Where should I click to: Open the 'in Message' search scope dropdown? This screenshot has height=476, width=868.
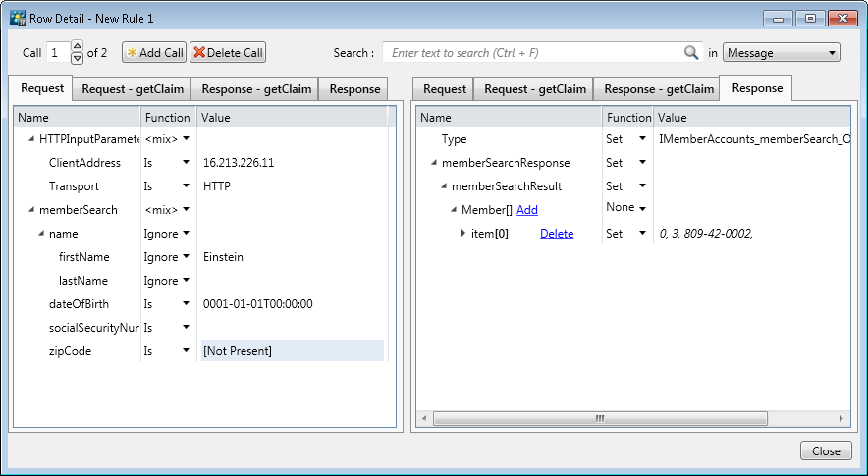point(781,53)
